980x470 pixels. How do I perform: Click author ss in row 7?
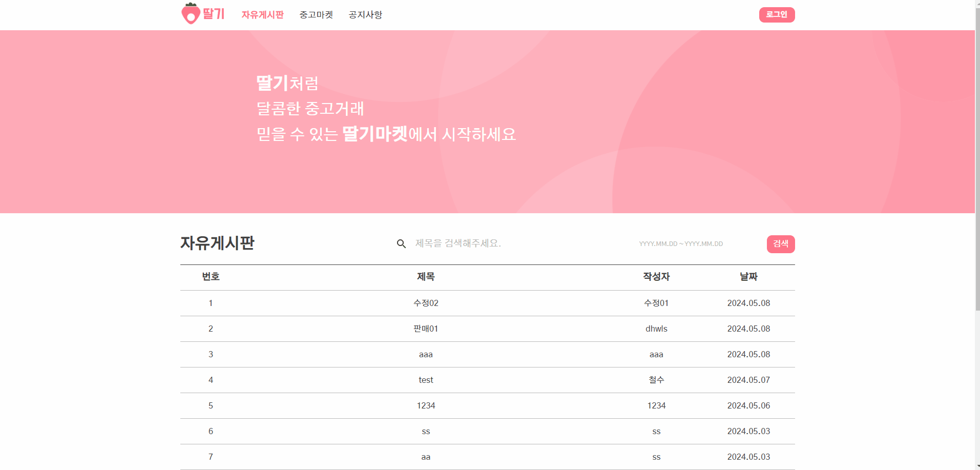pos(656,457)
